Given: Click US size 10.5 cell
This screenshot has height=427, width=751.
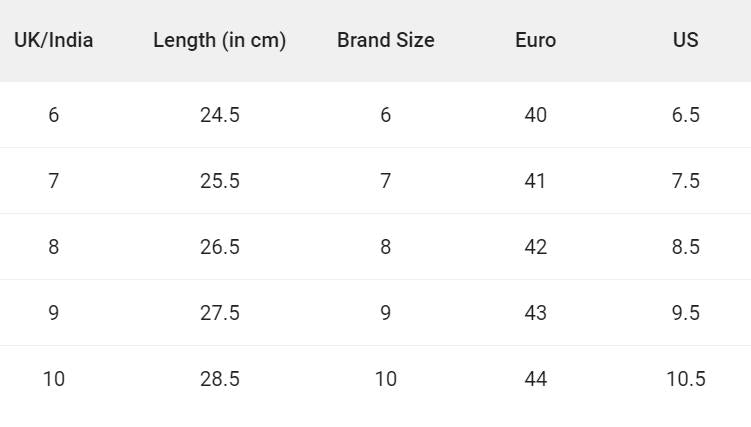Looking at the screenshot, I should click(x=685, y=379).
